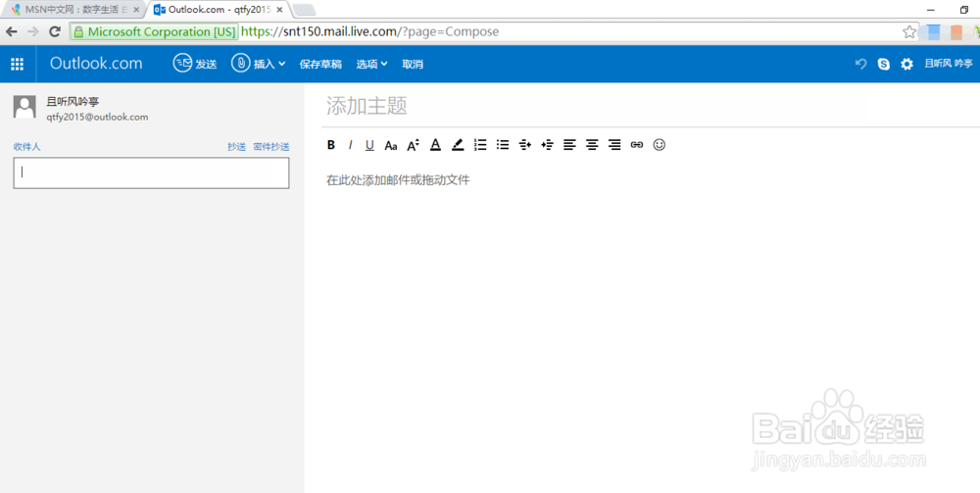Switch to the MSN中文网 browser tab

[x=72, y=10]
